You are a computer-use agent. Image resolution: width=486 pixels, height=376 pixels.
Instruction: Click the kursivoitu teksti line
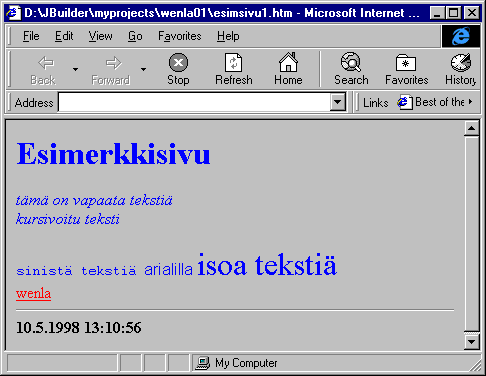tap(68, 219)
